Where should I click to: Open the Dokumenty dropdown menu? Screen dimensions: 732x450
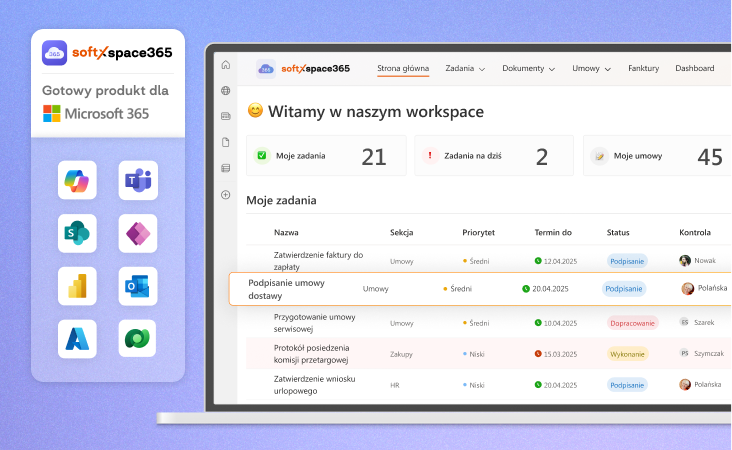point(529,69)
